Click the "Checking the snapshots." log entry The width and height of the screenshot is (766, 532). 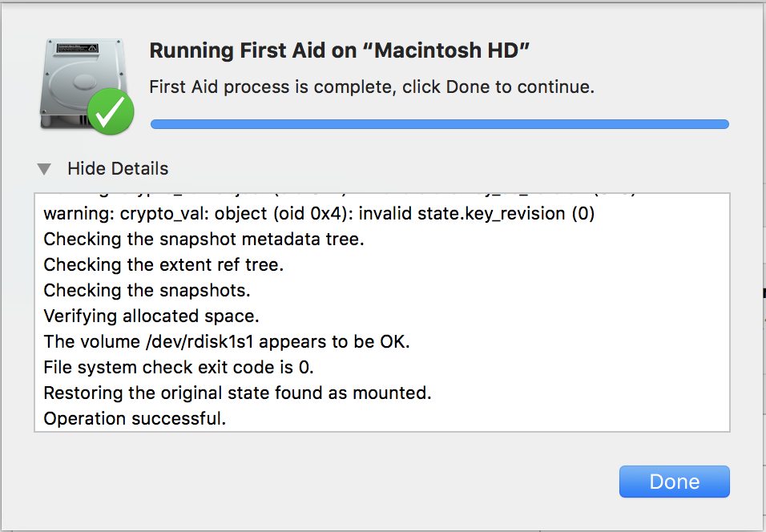[147, 290]
